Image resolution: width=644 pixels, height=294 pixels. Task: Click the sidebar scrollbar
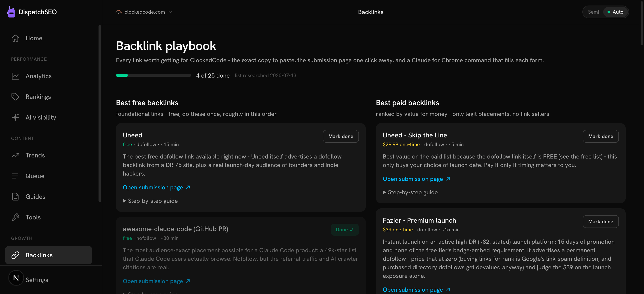[x=100, y=113]
